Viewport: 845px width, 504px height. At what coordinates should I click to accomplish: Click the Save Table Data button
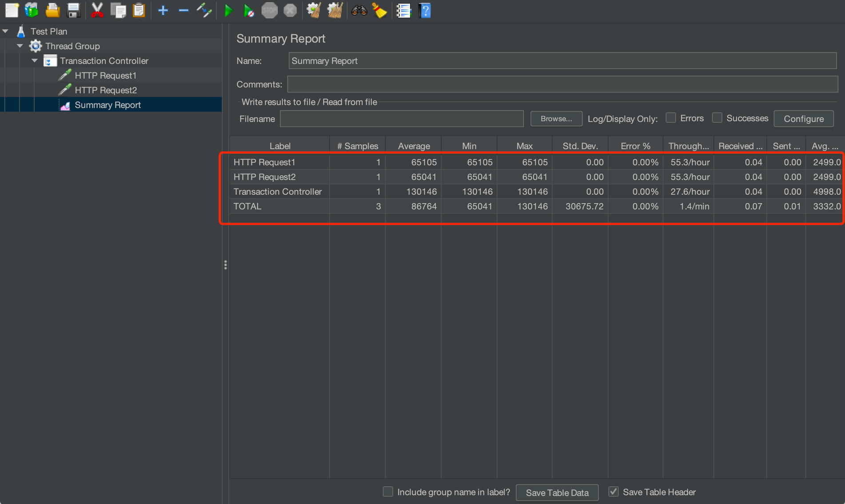557,492
